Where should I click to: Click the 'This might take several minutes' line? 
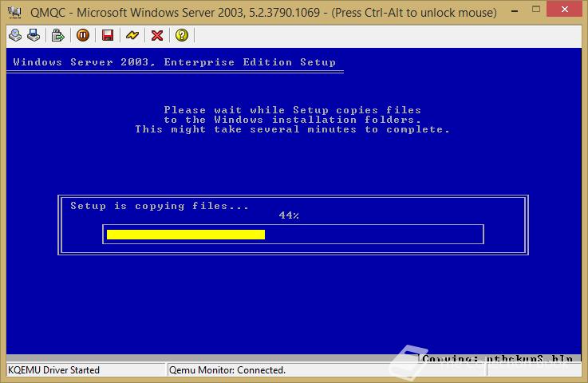293,129
